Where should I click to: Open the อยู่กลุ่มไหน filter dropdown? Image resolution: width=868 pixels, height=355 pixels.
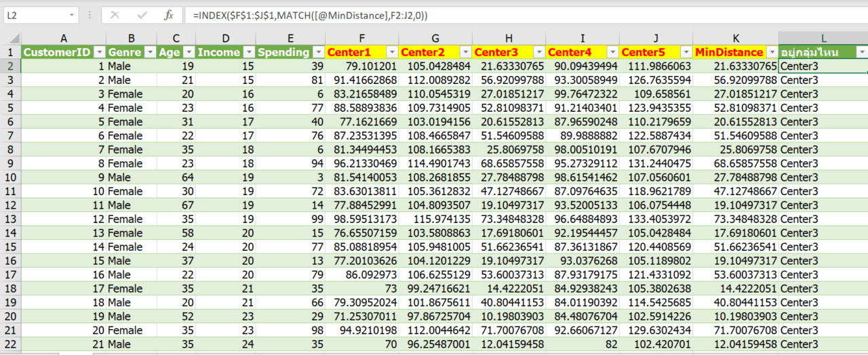click(x=861, y=52)
